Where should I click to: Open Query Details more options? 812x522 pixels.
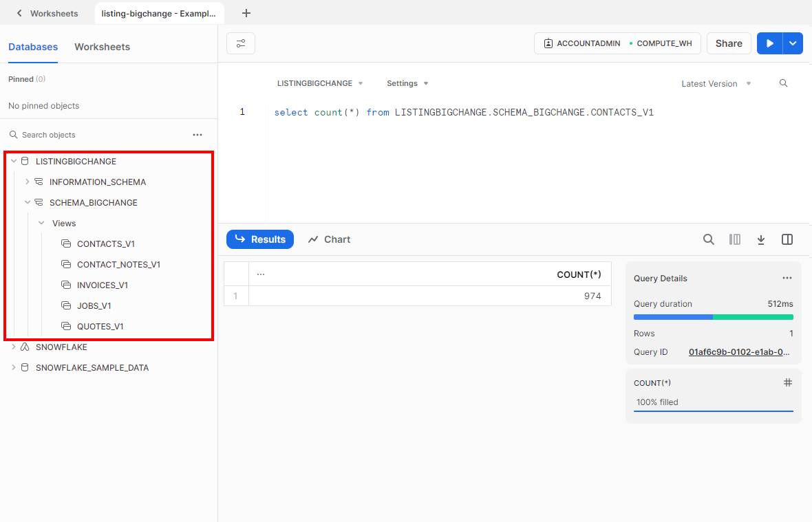point(787,278)
